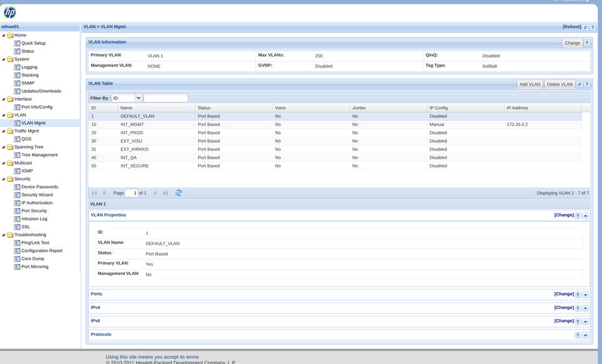Click the filter text input field
This screenshot has height=364, width=602.
[166, 98]
